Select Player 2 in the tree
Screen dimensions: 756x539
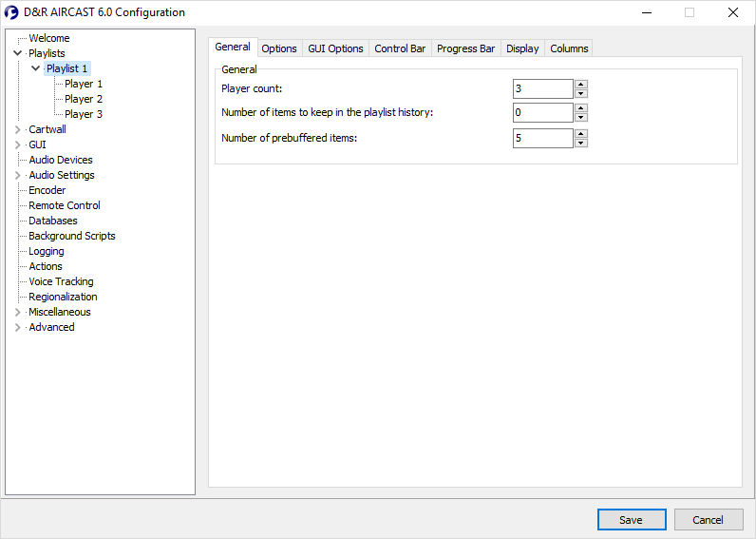[84, 99]
